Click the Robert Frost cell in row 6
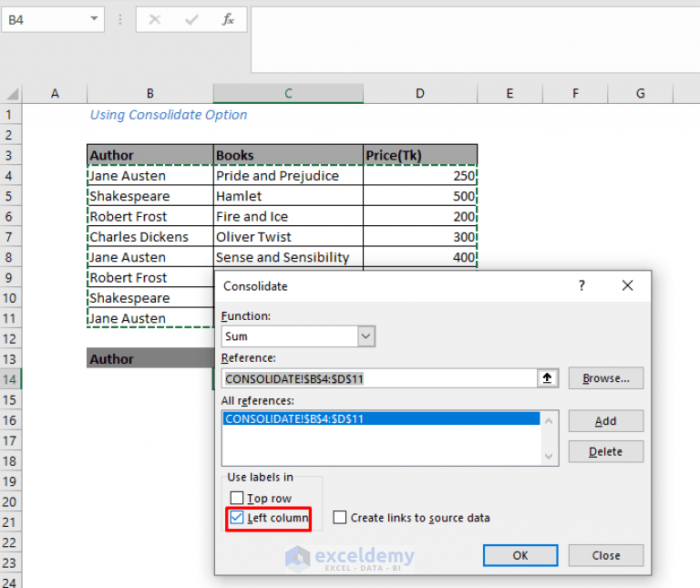This screenshot has height=588, width=700. [150, 217]
